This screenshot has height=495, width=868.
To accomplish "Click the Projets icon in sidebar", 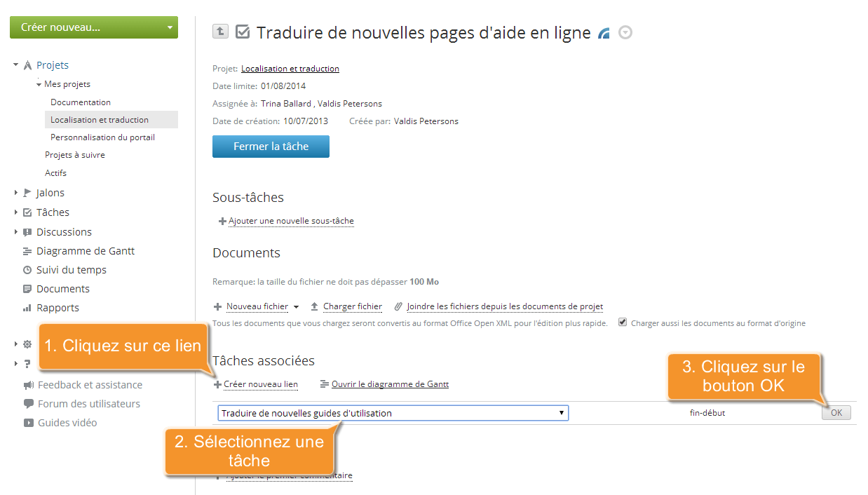I will point(28,65).
